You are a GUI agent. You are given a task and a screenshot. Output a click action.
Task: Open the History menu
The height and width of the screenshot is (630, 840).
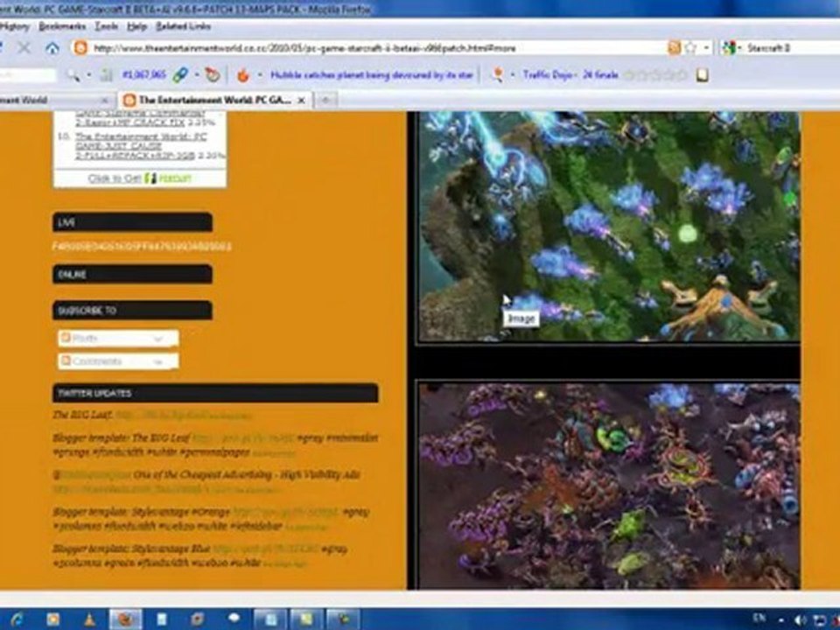[x=15, y=26]
